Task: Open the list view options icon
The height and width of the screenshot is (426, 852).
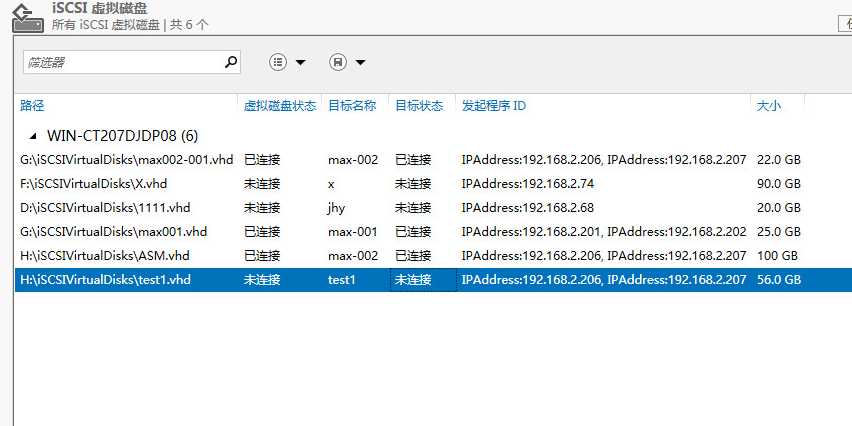Action: coord(278,62)
